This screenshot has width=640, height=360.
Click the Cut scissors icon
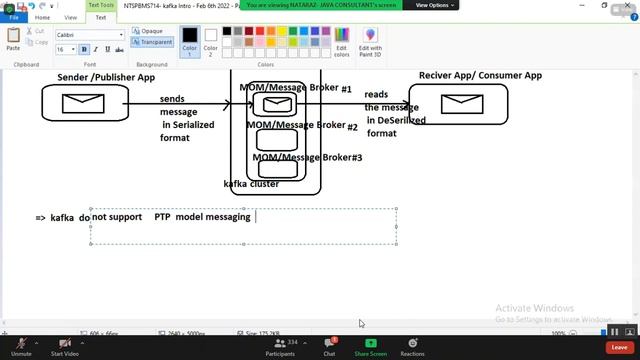pyautogui.click(x=29, y=31)
